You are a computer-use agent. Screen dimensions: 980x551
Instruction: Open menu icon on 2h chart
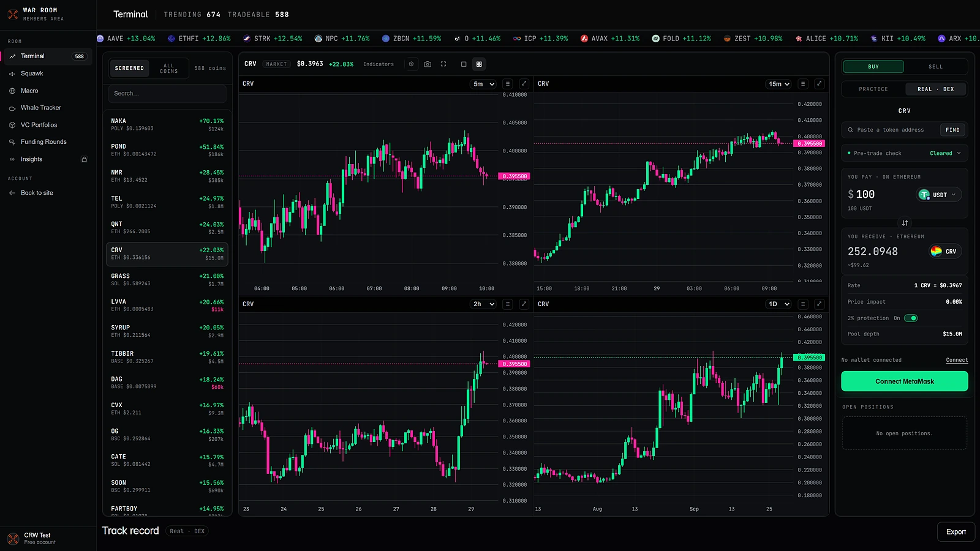click(x=508, y=304)
